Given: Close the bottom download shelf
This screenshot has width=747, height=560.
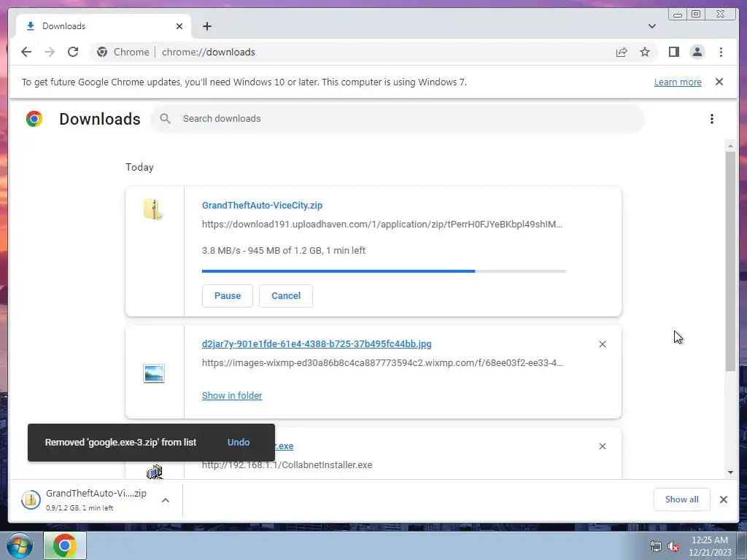Looking at the screenshot, I should [724, 499].
